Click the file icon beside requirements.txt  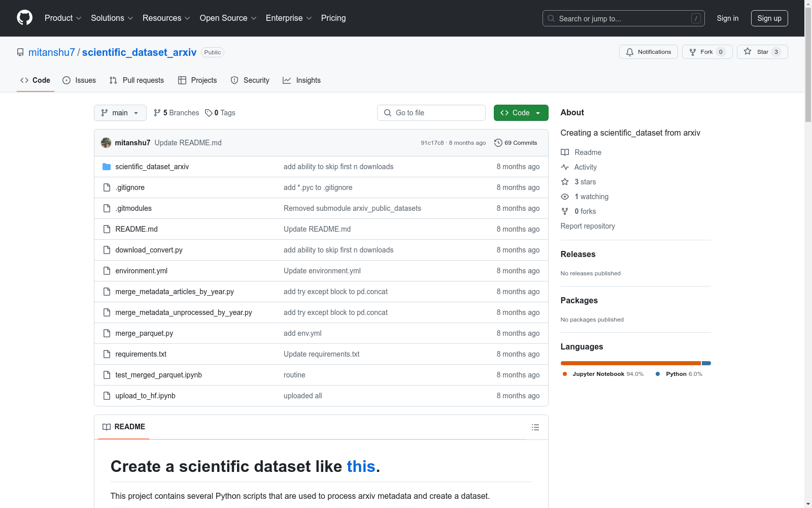107,354
